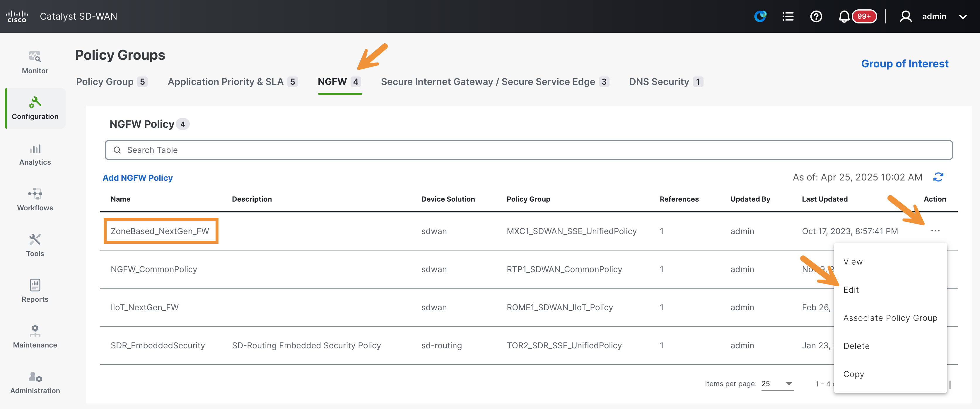Switch to Secure Internet Gateway tab

[x=495, y=82]
